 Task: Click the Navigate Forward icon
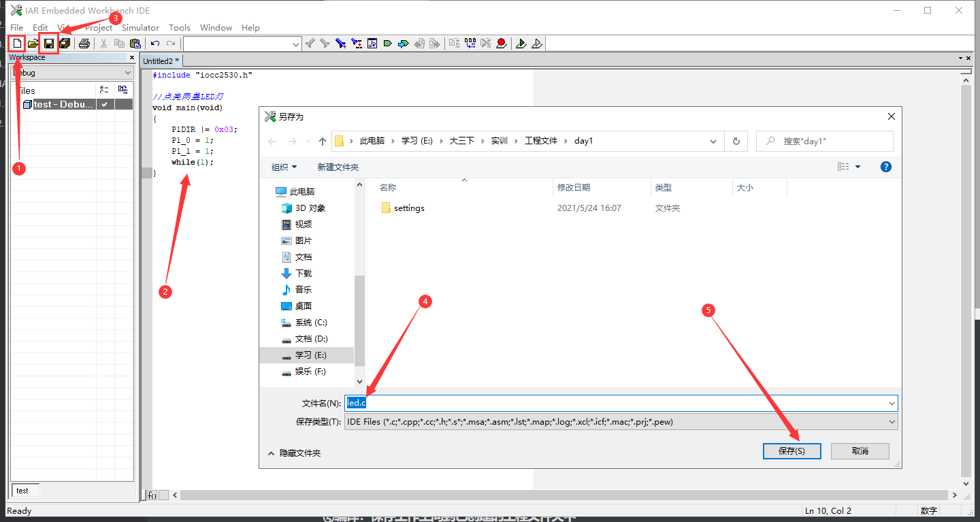click(x=435, y=44)
